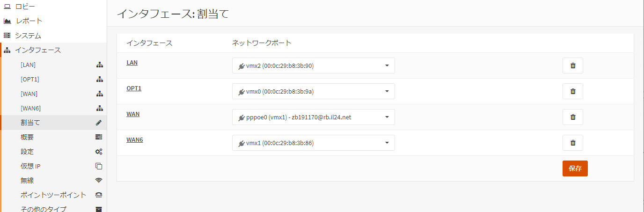Image resolution: width=644 pixels, height=212 pixels.
Task: Click the gears icon next to 設定
Action: click(99, 152)
